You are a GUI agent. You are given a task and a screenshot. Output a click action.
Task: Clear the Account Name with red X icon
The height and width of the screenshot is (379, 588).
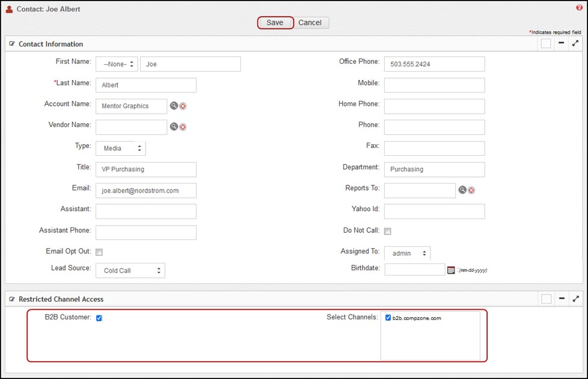183,106
